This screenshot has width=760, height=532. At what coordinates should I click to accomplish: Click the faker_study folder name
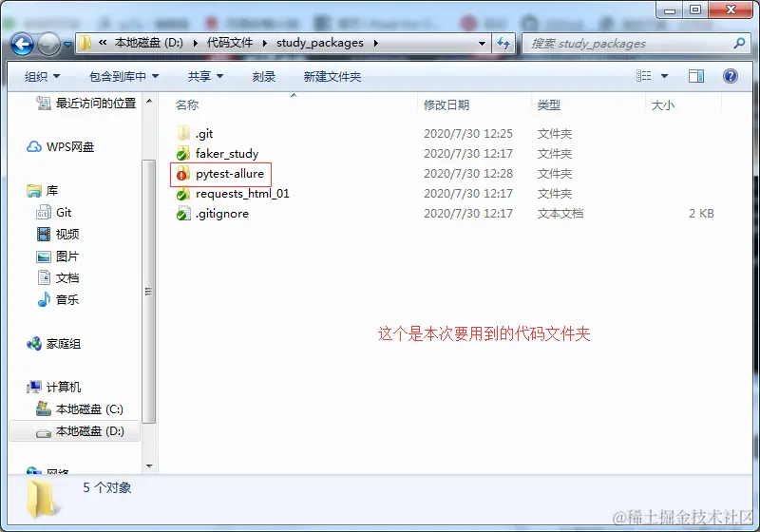click(x=227, y=154)
